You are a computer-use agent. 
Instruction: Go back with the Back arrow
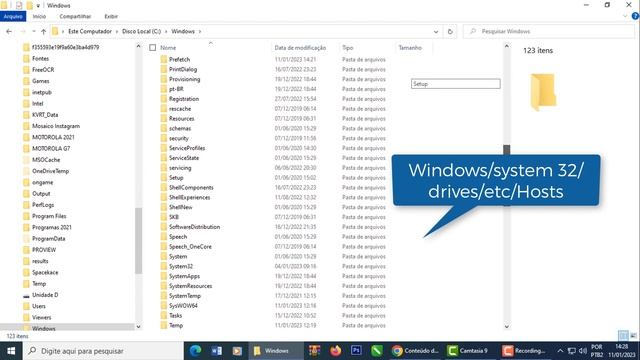(9, 31)
